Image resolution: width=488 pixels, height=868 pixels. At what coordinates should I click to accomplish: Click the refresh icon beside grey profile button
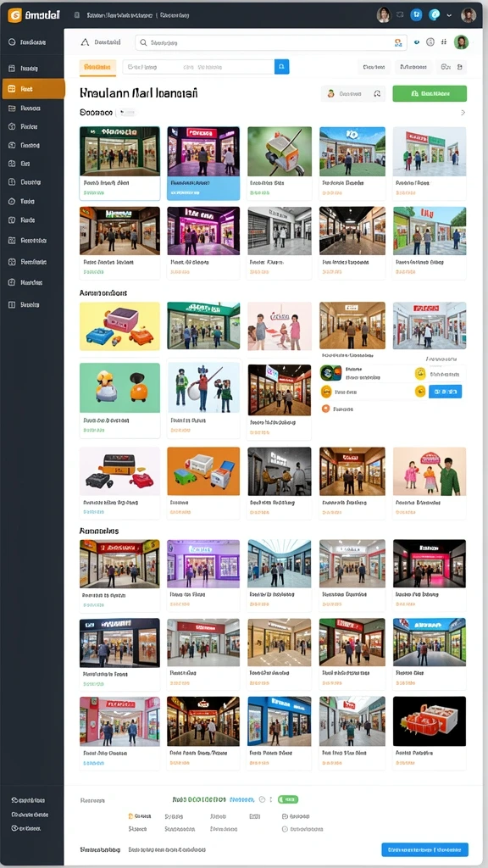click(x=377, y=94)
